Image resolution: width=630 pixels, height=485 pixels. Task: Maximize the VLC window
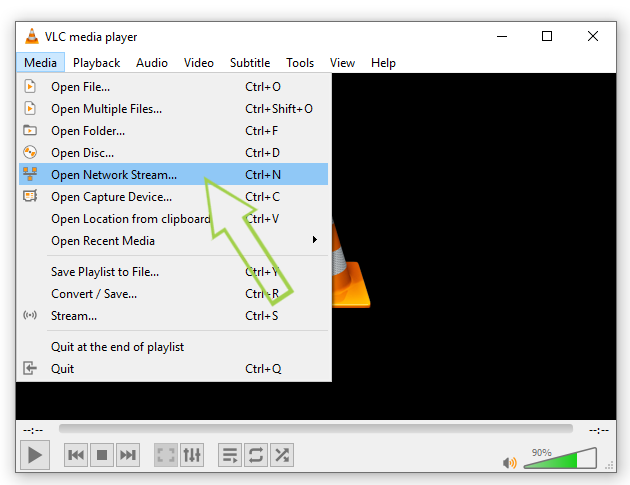(x=547, y=36)
